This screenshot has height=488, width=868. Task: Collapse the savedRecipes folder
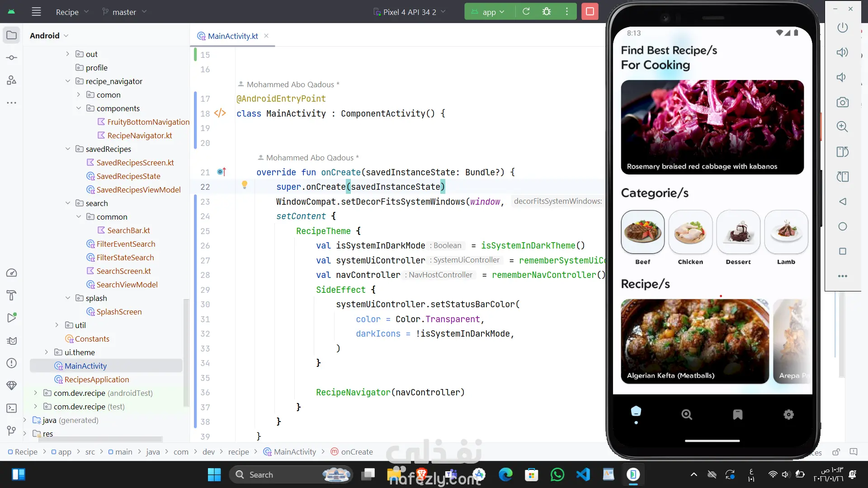pyautogui.click(x=68, y=149)
